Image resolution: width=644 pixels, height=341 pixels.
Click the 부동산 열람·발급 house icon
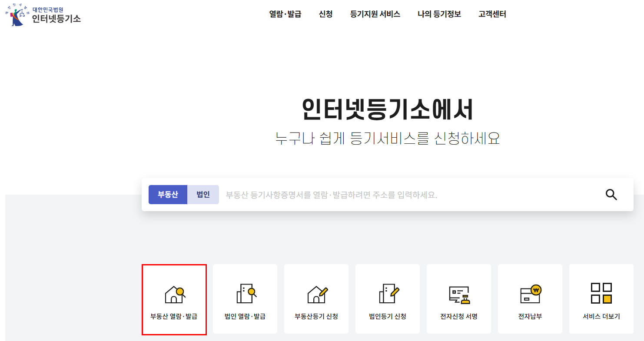175,295
